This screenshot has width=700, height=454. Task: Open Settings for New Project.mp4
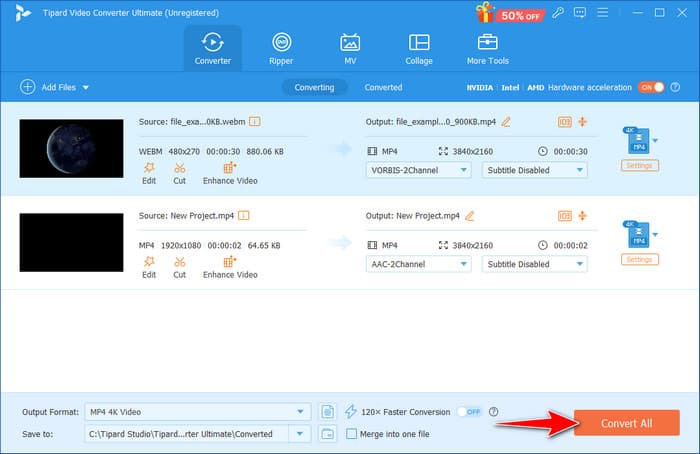(x=639, y=260)
